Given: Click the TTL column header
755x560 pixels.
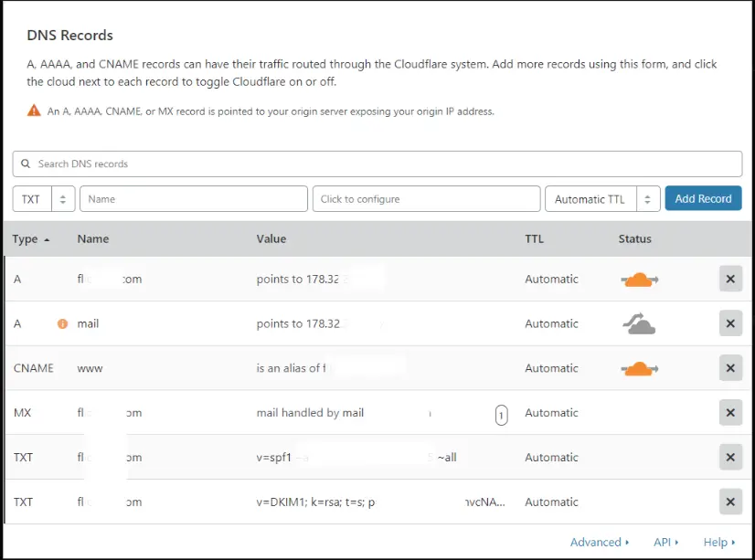Looking at the screenshot, I should coord(534,238).
